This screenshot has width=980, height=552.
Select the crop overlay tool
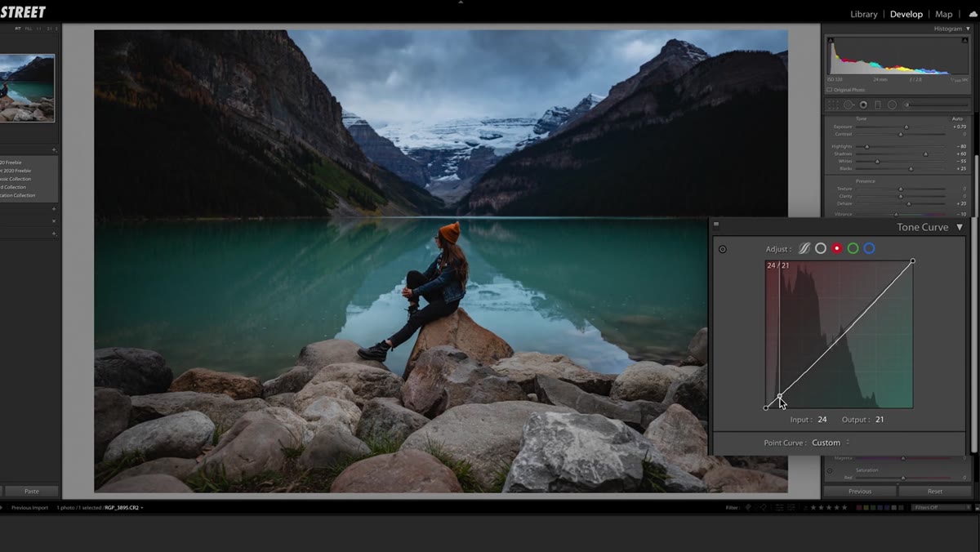[833, 105]
